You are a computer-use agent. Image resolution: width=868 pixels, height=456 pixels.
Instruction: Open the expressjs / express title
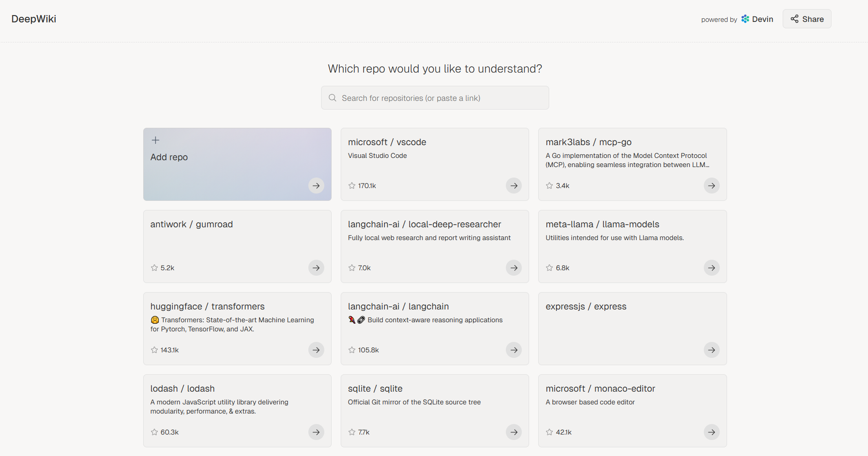click(x=586, y=306)
